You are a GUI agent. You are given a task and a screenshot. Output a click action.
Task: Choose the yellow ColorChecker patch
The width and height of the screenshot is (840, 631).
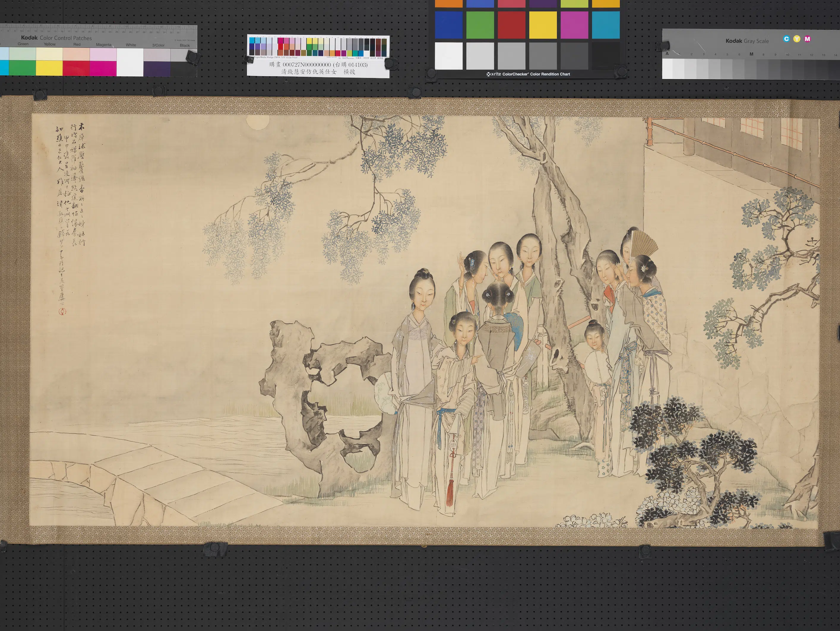click(x=543, y=25)
